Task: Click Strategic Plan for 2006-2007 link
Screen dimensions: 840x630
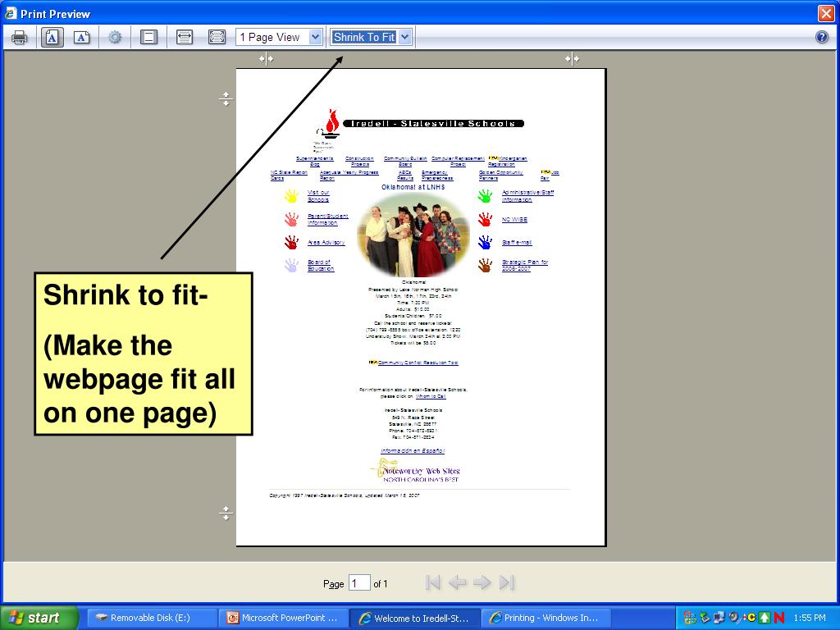Action: coord(525,266)
